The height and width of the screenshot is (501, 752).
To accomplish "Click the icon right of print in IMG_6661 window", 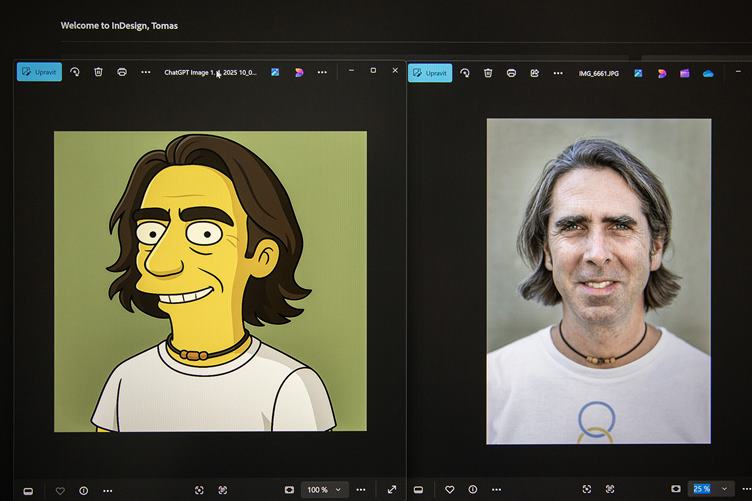I will (x=535, y=73).
